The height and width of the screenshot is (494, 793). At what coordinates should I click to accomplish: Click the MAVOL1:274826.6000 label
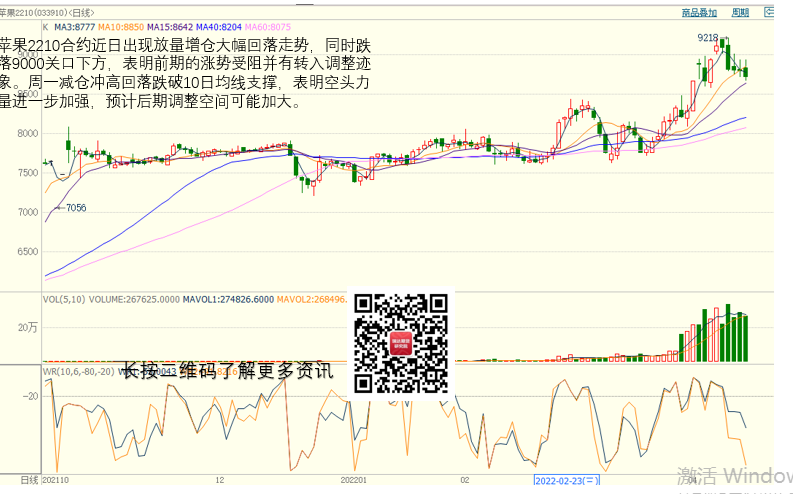pos(231,298)
